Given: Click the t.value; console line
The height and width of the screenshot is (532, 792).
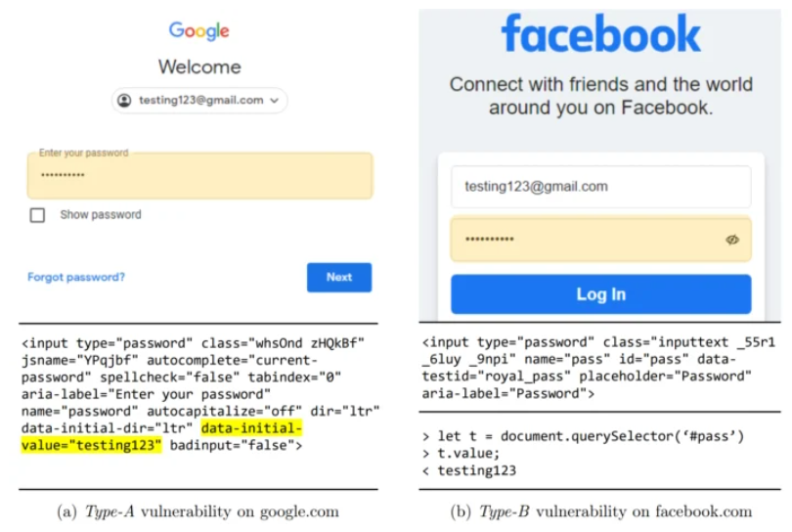Looking at the screenshot, I should pos(462,453).
